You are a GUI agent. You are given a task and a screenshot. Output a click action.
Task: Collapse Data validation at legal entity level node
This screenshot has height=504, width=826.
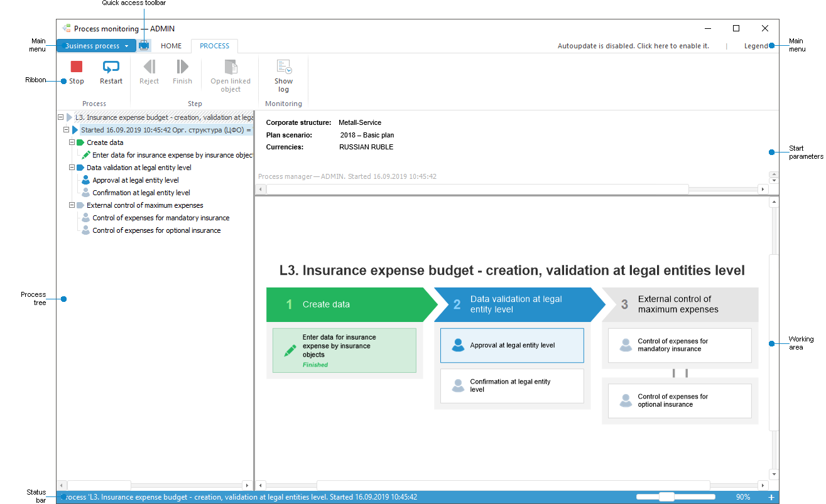(x=72, y=168)
